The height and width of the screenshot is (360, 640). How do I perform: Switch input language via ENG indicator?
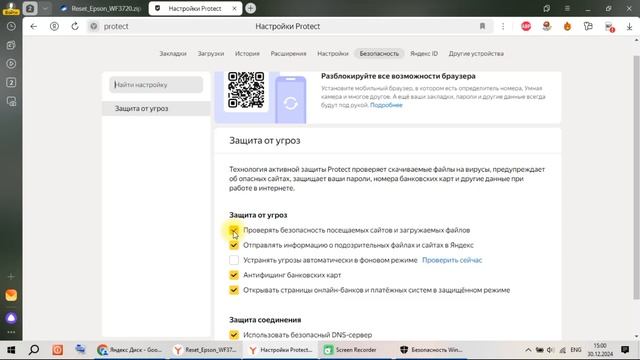pos(576,350)
